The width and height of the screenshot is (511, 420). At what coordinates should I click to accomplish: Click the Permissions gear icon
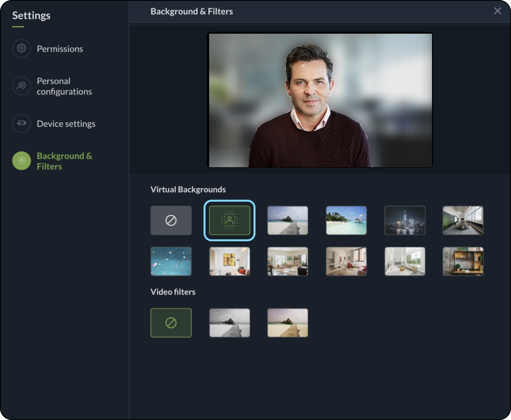point(22,48)
